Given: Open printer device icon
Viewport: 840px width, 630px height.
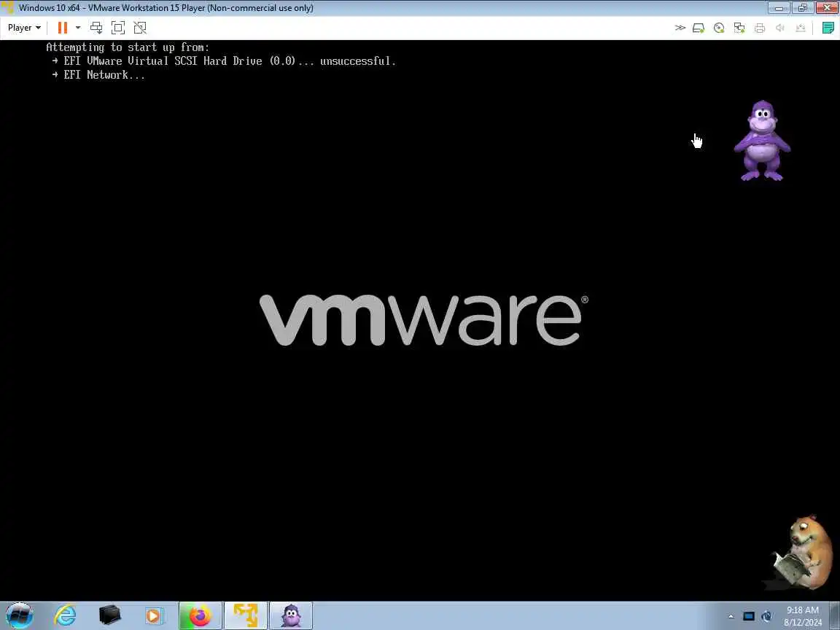Looking at the screenshot, I should click(760, 28).
